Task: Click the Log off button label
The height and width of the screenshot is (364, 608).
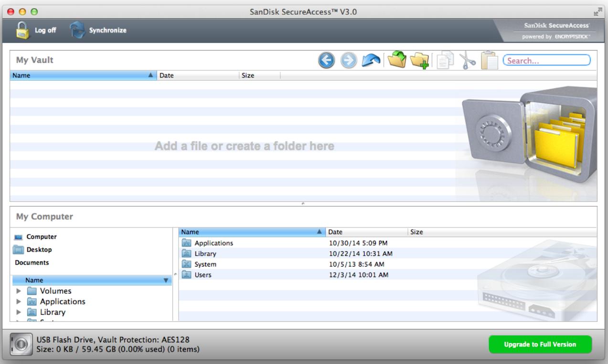Action: tap(45, 31)
